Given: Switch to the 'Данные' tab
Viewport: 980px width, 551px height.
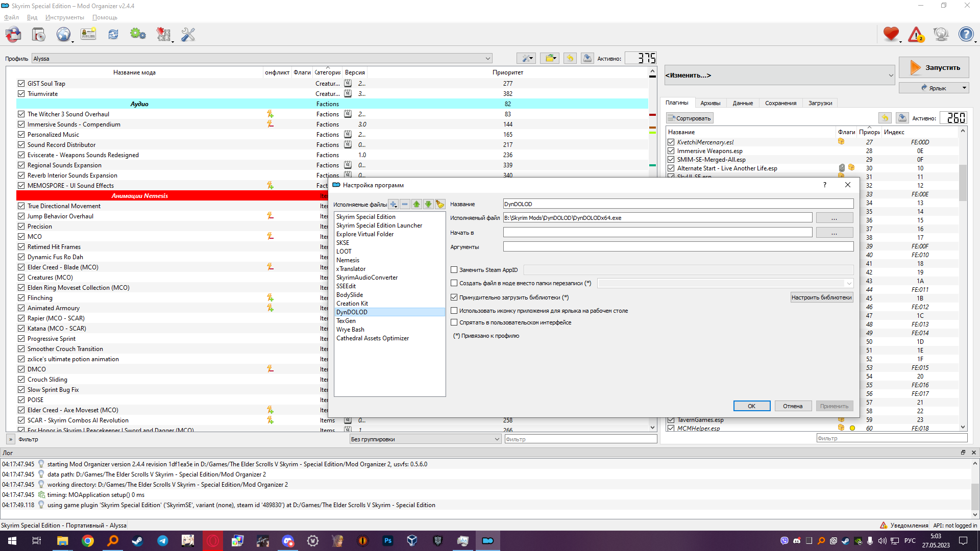Looking at the screenshot, I should tap(743, 103).
